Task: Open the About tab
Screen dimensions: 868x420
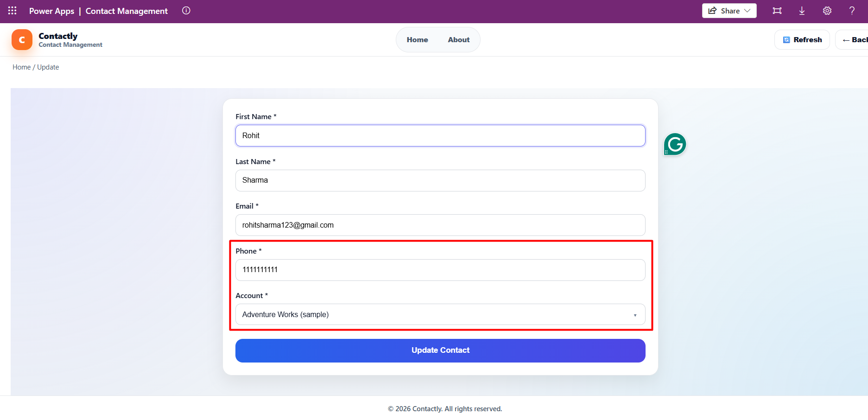Action: point(458,40)
